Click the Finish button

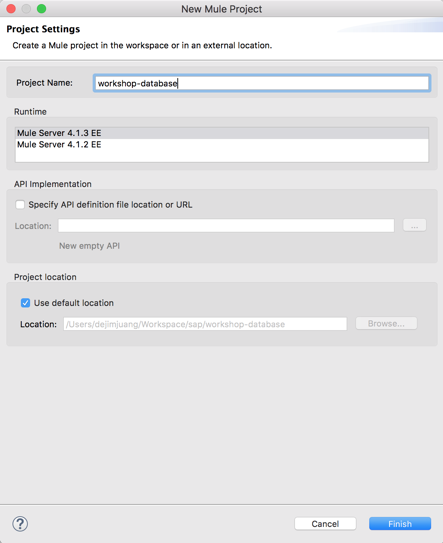400,524
